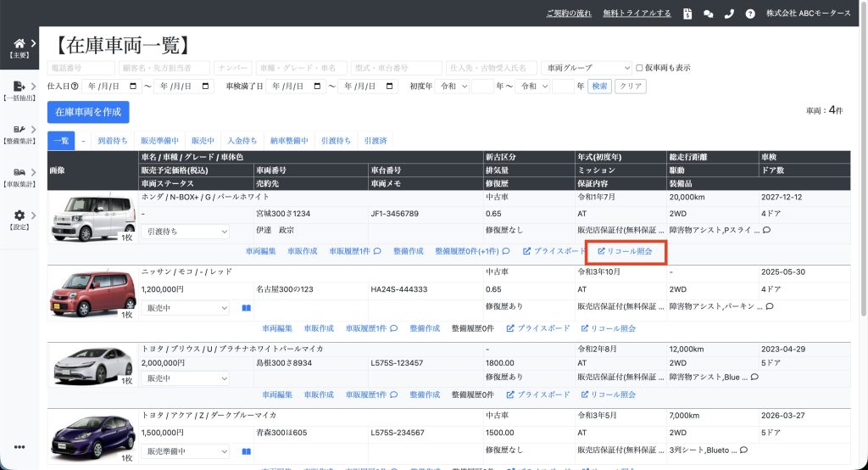Viewport: 868px width, 470px height.
Task: Open the 【設定】 settings gear icon
Action: pos(19,215)
